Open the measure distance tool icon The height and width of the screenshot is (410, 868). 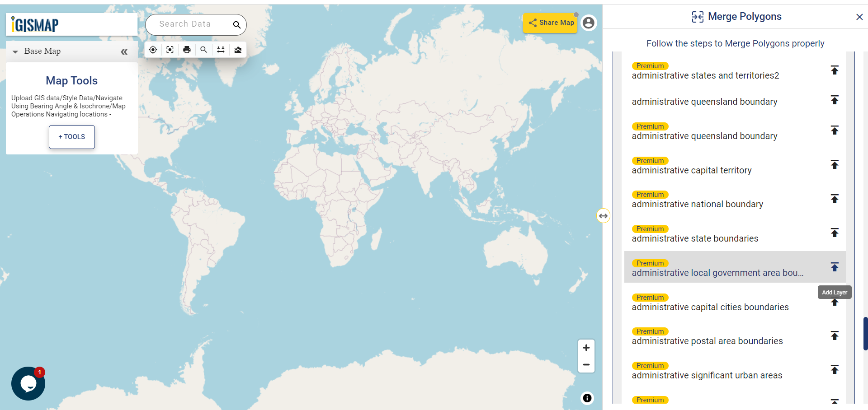[x=221, y=50]
